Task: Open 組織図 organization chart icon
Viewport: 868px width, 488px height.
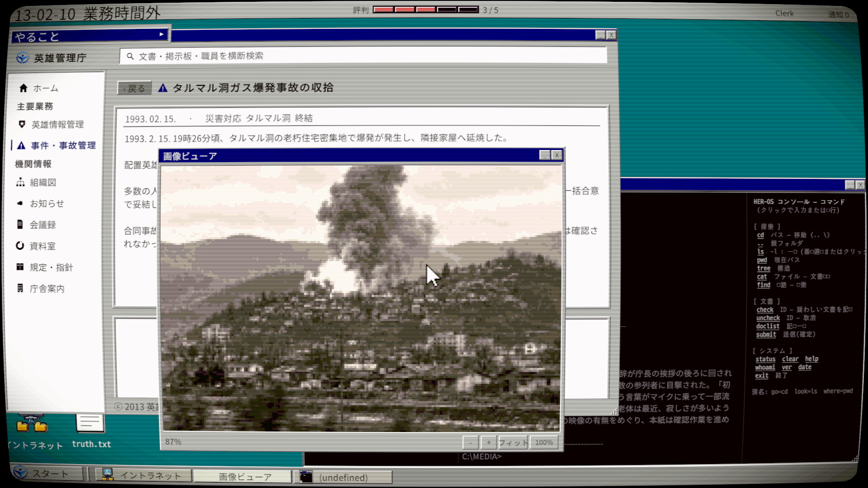Action: point(20,183)
